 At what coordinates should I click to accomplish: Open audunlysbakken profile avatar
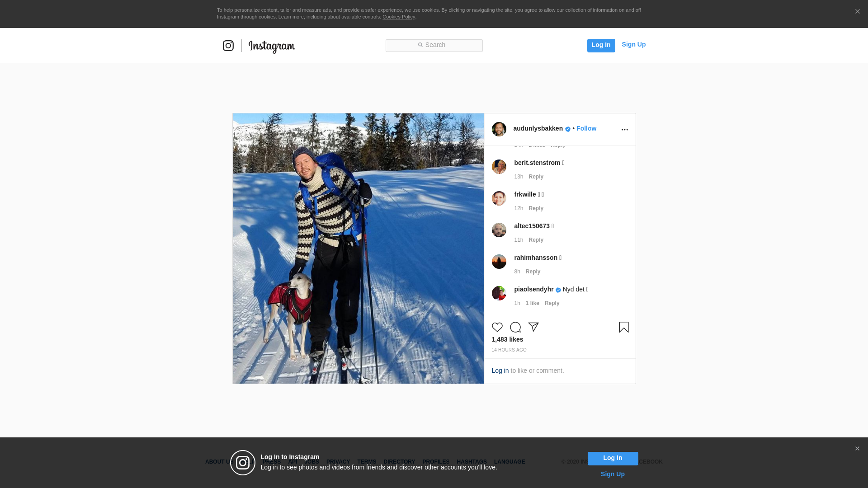pyautogui.click(x=499, y=129)
